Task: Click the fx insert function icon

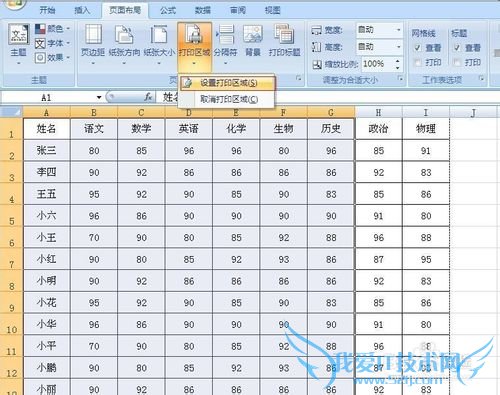Action: coord(148,97)
